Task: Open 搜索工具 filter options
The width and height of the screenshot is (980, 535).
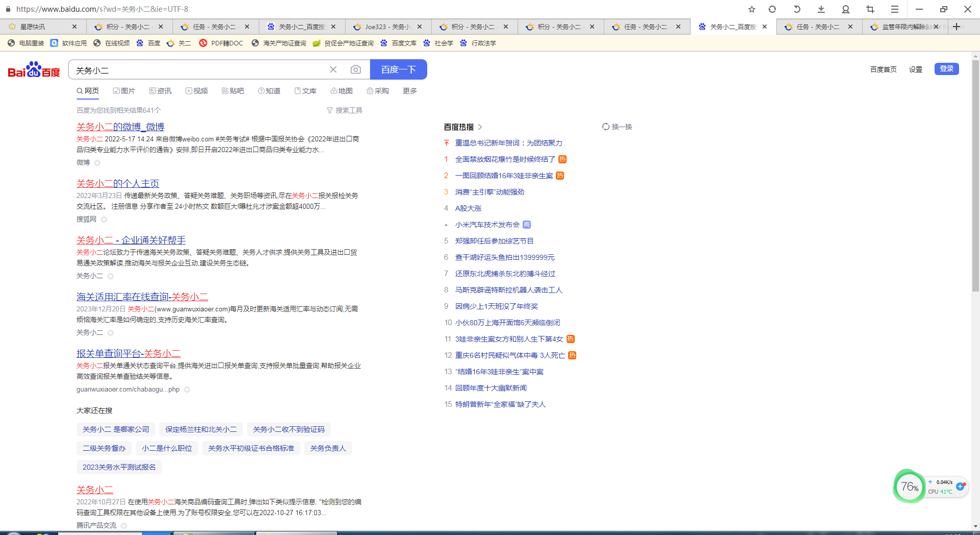Action: pos(345,110)
